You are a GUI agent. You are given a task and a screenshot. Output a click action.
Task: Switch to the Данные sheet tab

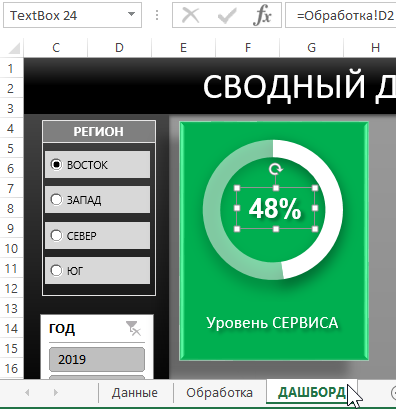pyautogui.click(x=135, y=393)
